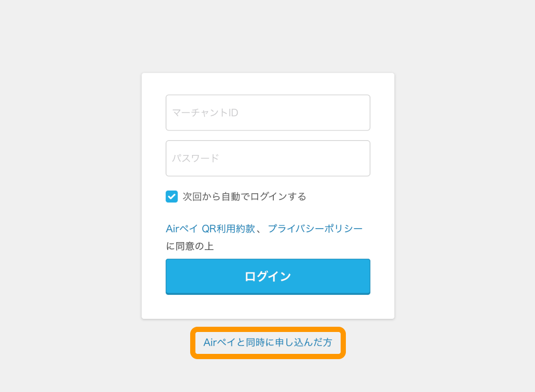This screenshot has width=535, height=392.
Task: Click the に同意の上 agreement text
Action: 190,246
